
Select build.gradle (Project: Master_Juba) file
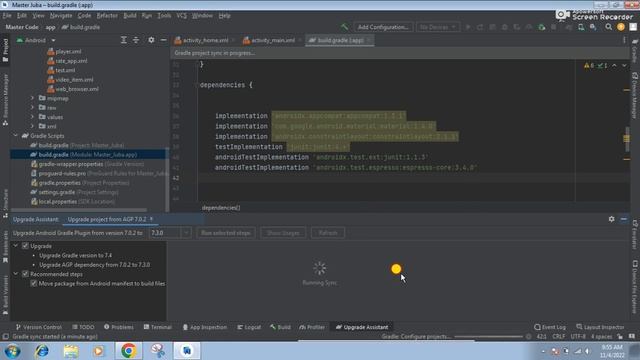tap(77, 145)
